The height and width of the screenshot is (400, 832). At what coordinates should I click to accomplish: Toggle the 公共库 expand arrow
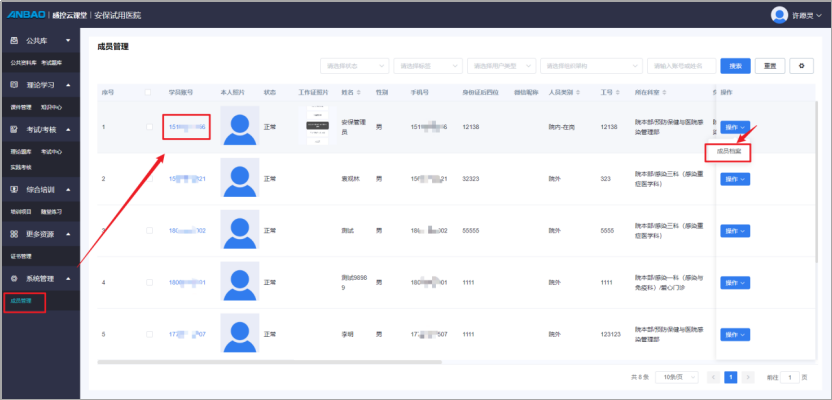[68, 40]
